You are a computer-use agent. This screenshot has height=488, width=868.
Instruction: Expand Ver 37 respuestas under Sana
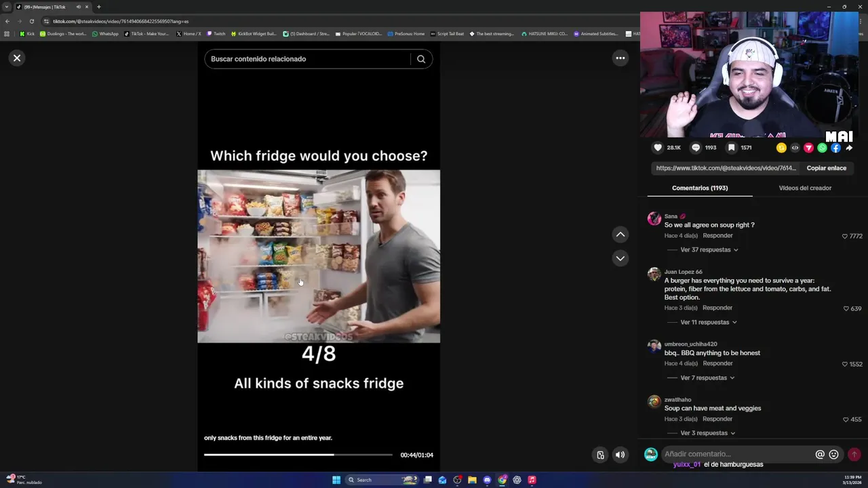point(709,250)
